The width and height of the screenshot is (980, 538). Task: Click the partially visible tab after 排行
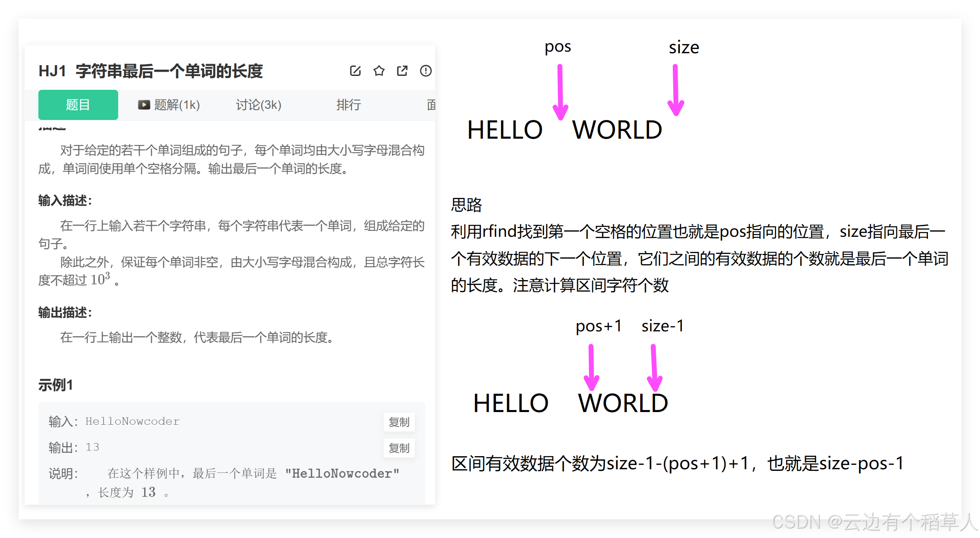click(431, 105)
